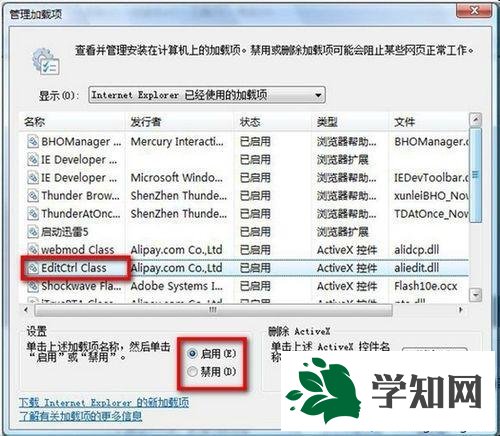The image size is (500, 436).
Task: Close the 管理加载项 dialog
Action: (474, 10)
